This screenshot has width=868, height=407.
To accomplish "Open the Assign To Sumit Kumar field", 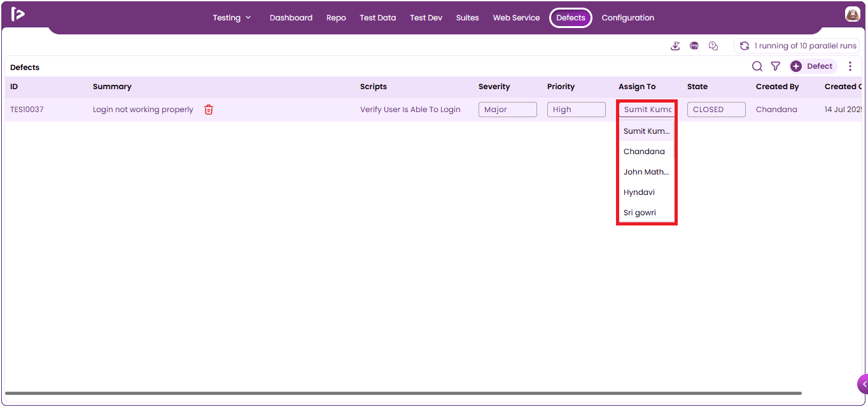I will coord(647,110).
